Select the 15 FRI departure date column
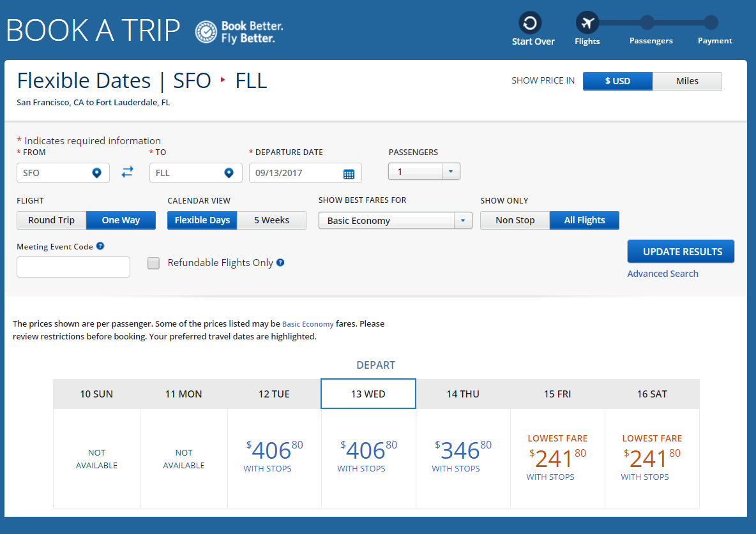 click(557, 394)
